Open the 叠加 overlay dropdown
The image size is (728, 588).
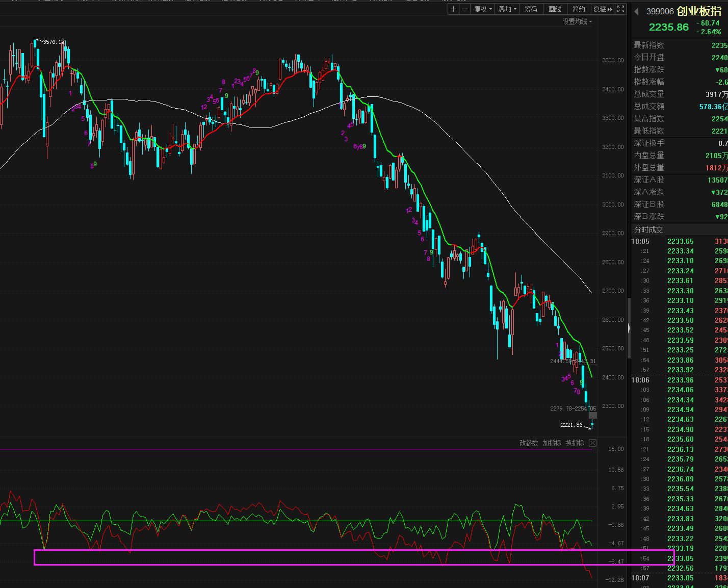coord(507,9)
